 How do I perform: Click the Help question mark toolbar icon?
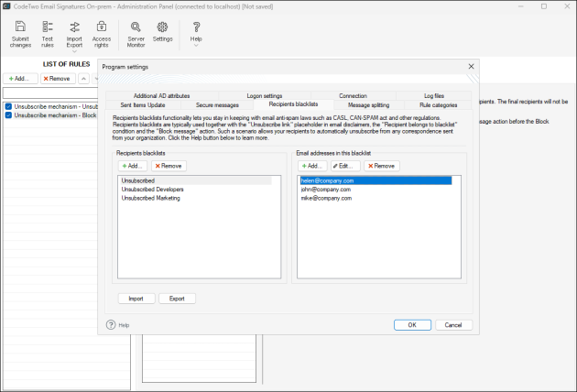pos(196,27)
